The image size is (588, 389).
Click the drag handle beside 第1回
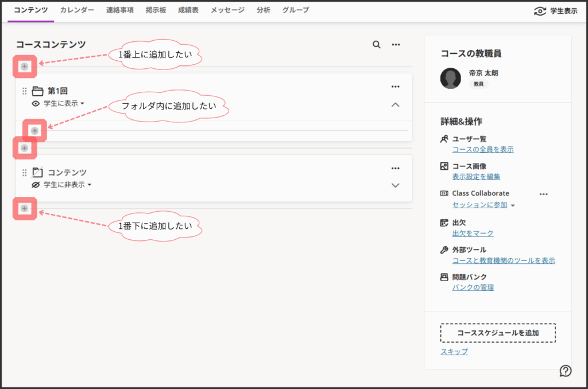[24, 91]
